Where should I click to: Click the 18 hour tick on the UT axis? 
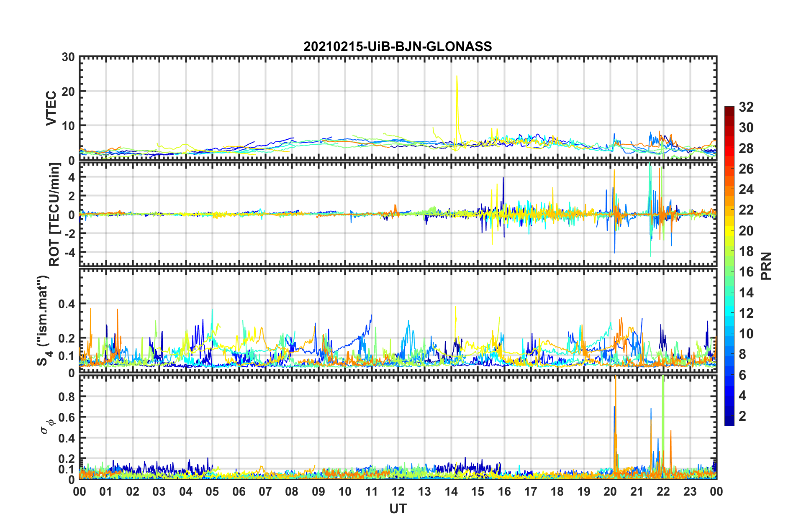pyautogui.click(x=557, y=491)
